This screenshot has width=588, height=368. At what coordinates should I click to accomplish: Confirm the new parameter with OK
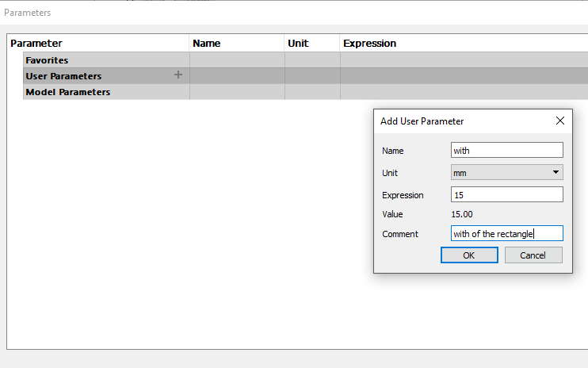click(469, 255)
